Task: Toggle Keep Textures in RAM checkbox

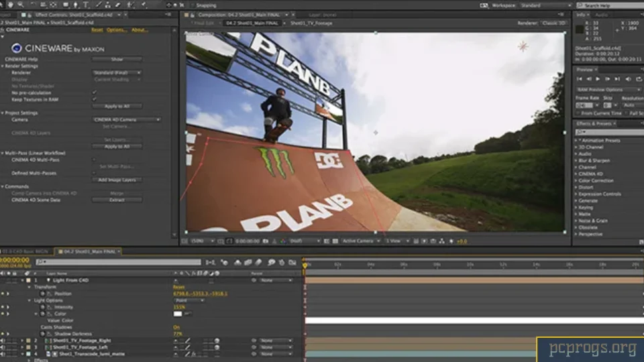Action: [95, 99]
